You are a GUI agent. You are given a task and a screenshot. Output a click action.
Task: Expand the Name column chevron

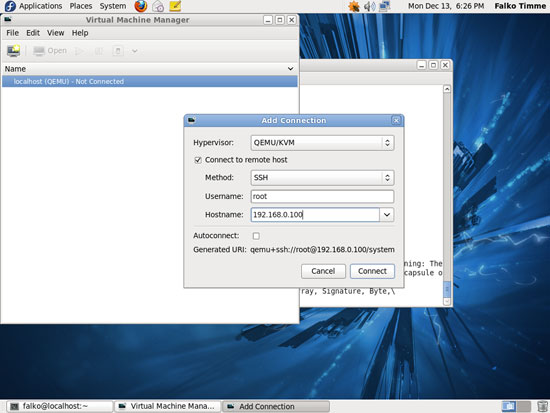[290, 69]
